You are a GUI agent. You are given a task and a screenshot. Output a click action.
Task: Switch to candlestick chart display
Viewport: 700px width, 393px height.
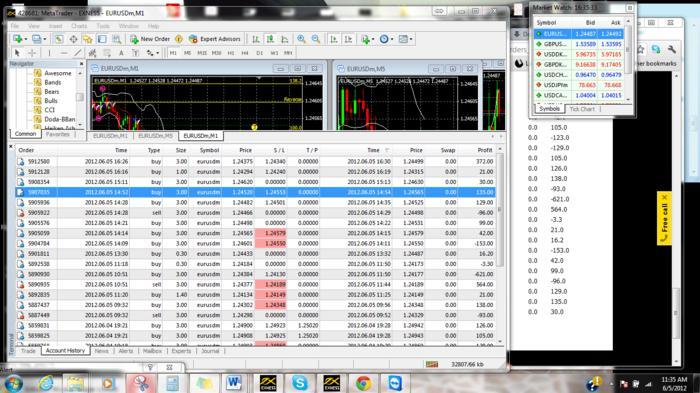point(270,39)
